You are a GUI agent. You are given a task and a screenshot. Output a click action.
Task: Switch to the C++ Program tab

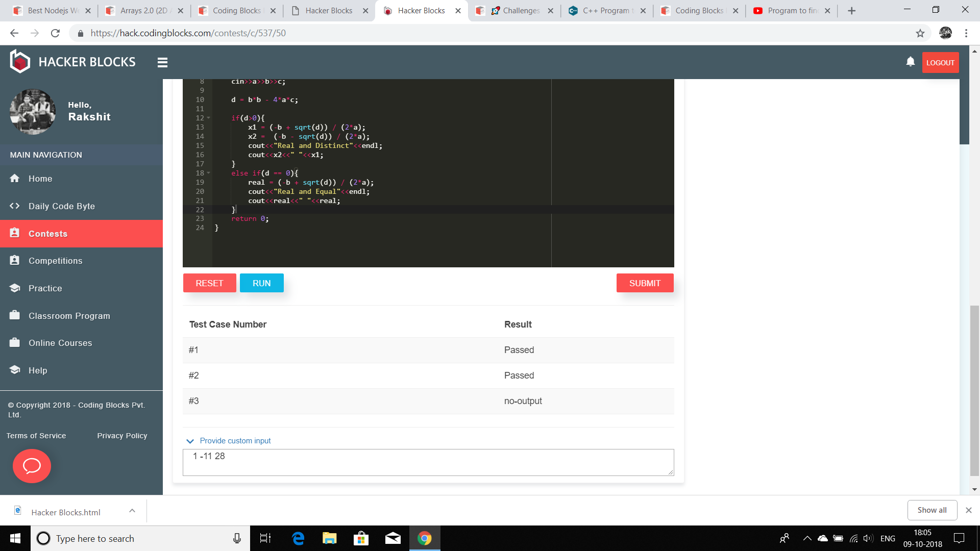pos(607,11)
